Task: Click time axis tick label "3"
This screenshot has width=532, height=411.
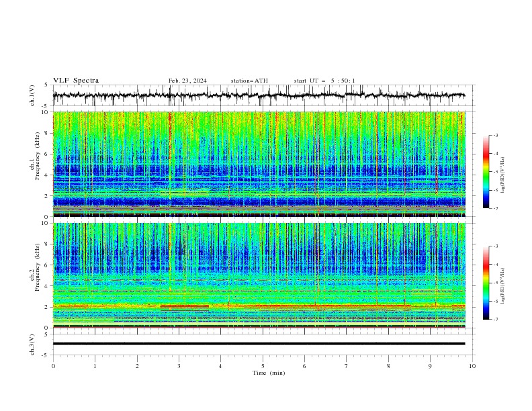Action: (179, 366)
